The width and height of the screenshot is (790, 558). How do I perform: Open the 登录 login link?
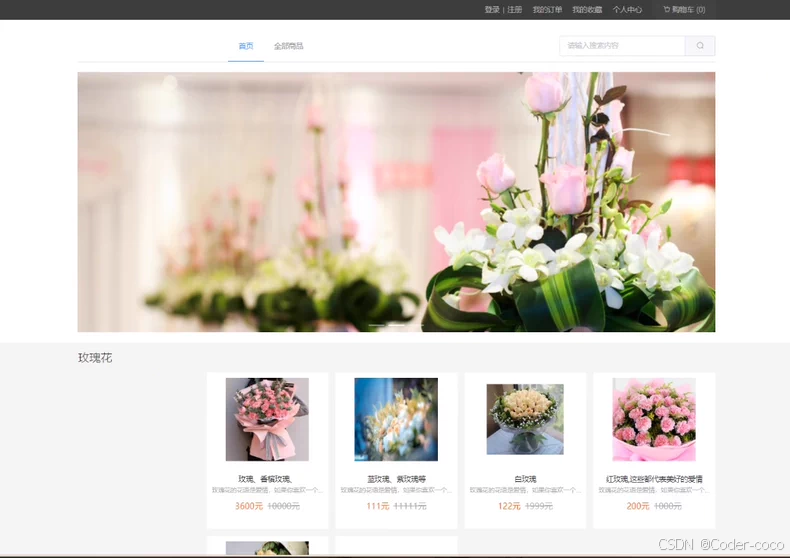point(492,10)
